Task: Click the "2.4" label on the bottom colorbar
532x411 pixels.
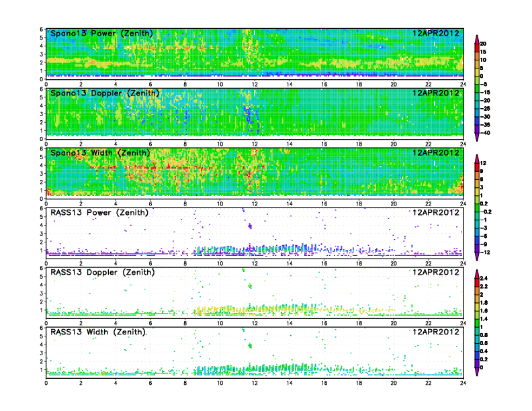Action: click(484, 279)
